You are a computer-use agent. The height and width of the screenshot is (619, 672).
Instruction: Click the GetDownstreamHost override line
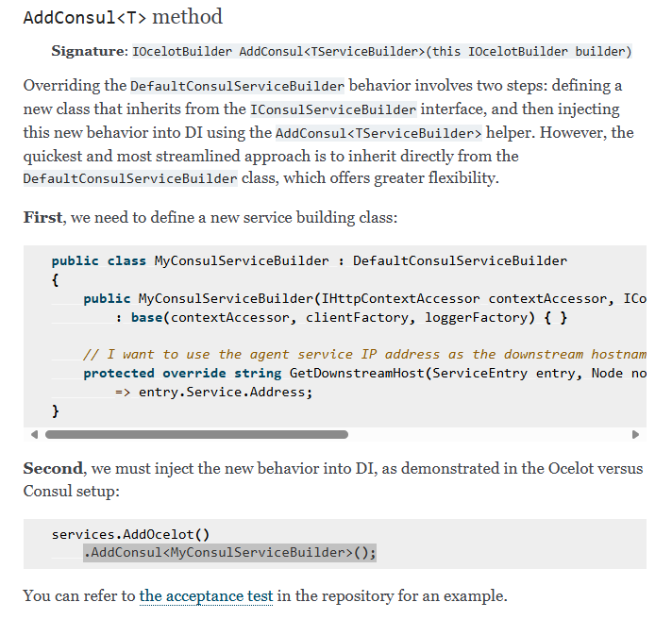[364, 373]
